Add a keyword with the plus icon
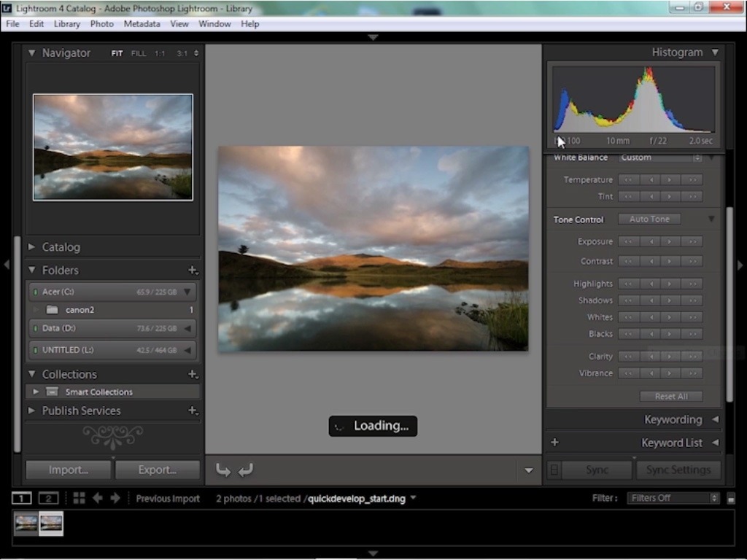Screen dimensions: 747x560 [x=554, y=443]
